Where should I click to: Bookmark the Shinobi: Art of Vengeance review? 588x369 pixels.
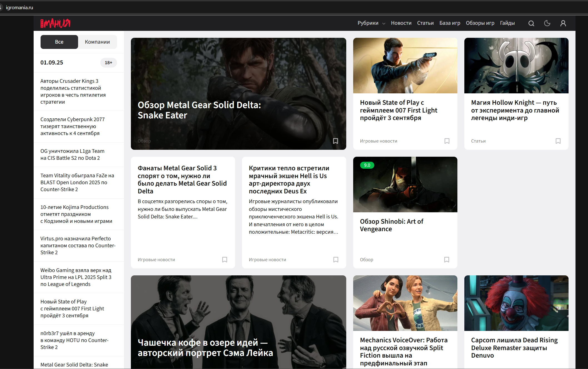point(447,260)
